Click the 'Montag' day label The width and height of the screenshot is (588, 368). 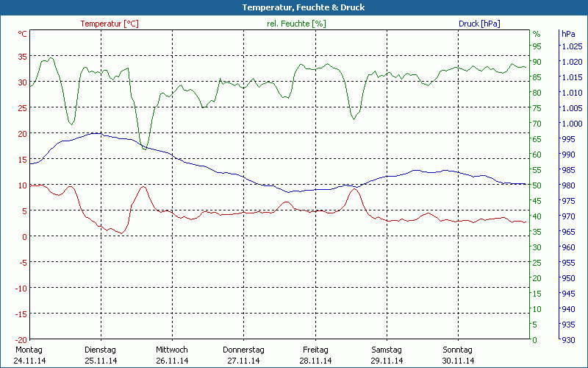point(29,350)
